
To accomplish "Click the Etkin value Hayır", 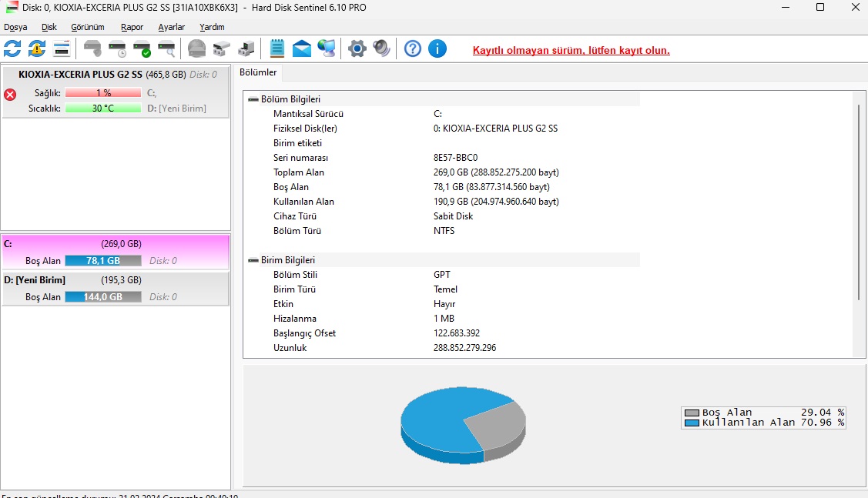I will [x=444, y=304].
